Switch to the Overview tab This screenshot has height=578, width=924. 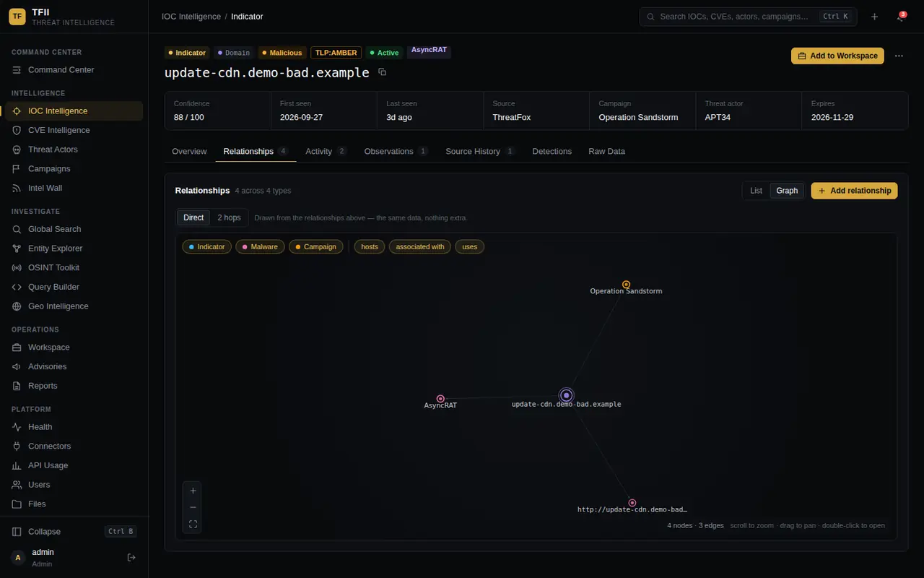[x=189, y=151]
